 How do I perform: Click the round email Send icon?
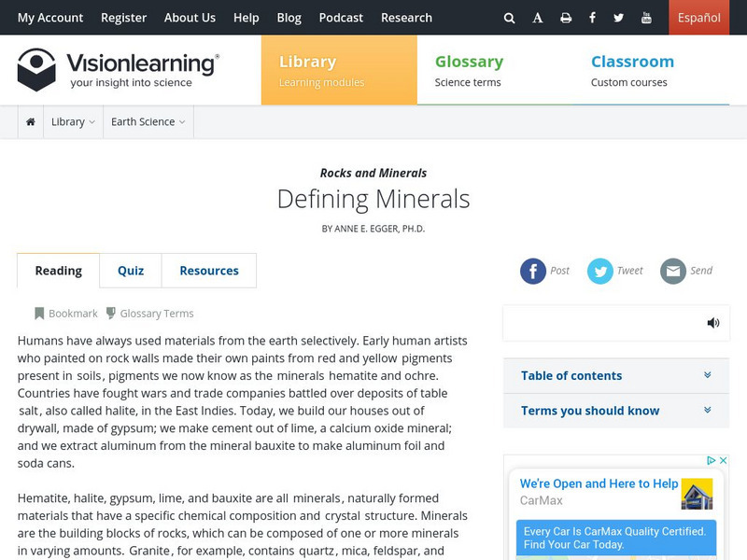[x=672, y=271]
